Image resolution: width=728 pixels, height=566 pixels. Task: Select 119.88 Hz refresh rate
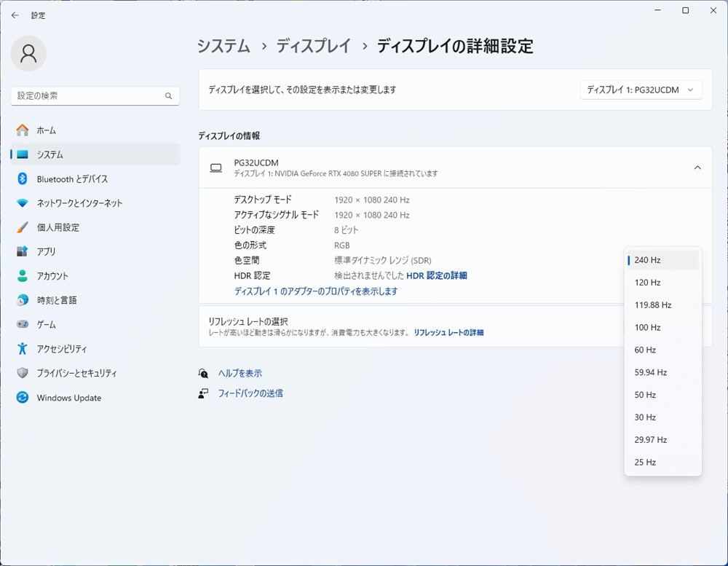pyautogui.click(x=662, y=304)
